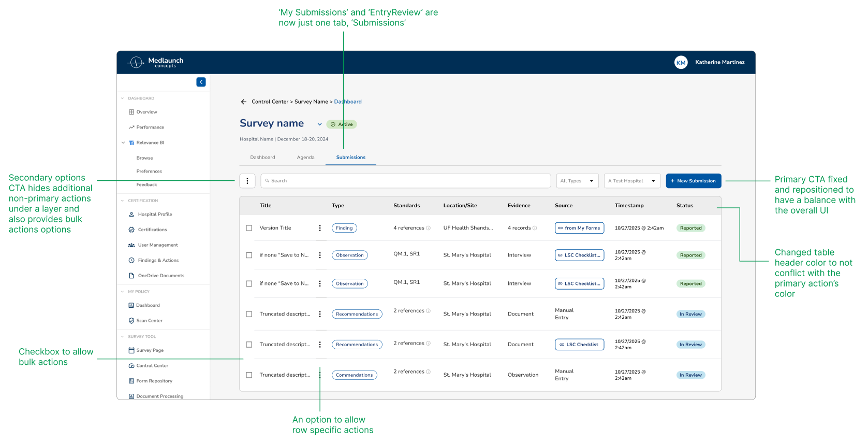Open Hospital Profile in the sidebar
The image size is (868, 442).
click(x=150, y=214)
